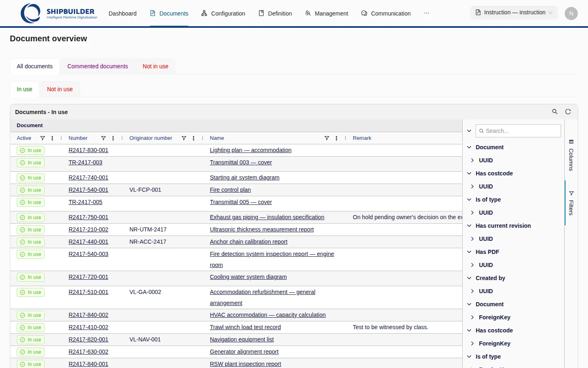This screenshot has height=368, width=588.
Task: Select the In use sub-tab
Action: [24, 89]
